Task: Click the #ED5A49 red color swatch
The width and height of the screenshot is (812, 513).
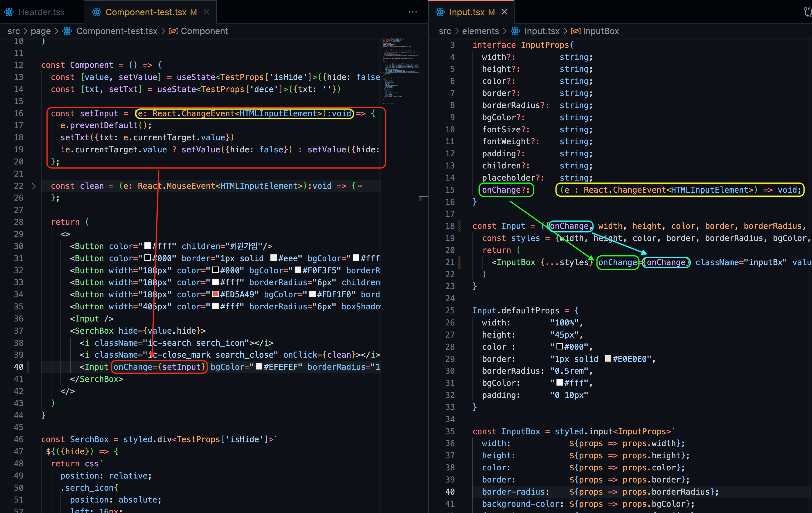Action: [215, 294]
